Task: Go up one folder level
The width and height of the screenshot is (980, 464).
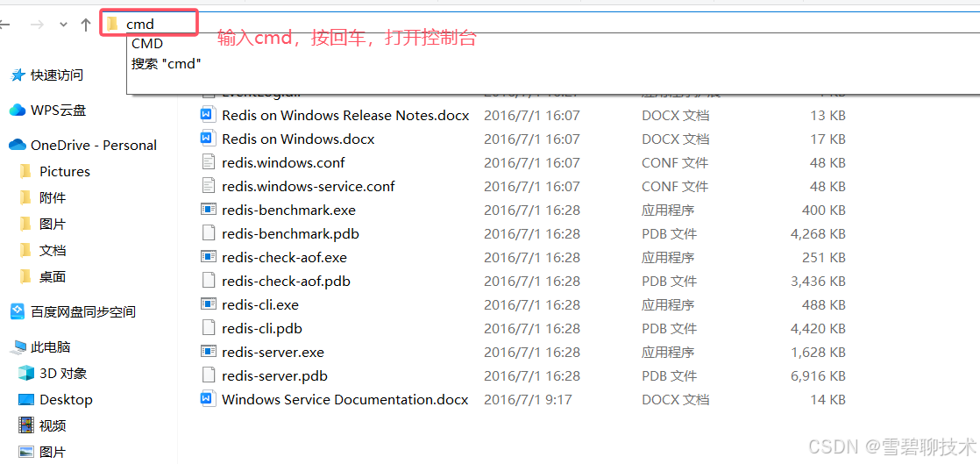Action: tap(86, 25)
